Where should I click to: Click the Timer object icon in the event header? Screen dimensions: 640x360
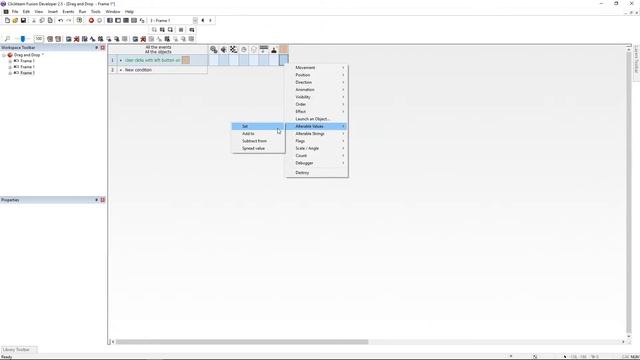tap(244, 49)
